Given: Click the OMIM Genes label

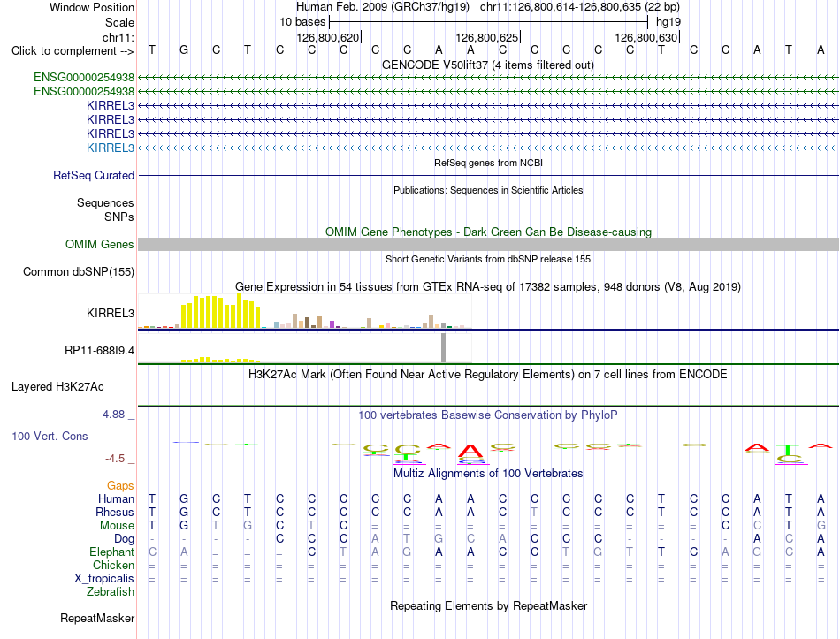Looking at the screenshot, I should 99,244.
